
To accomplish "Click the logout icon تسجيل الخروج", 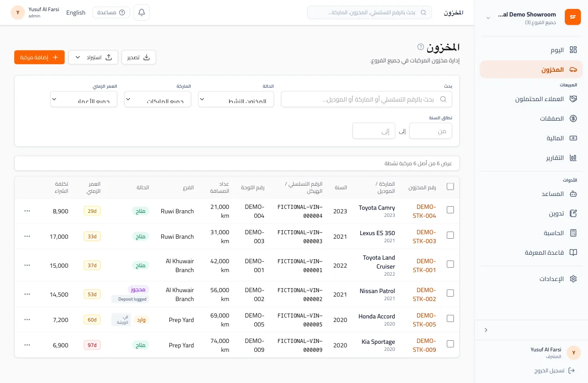I will click(572, 371).
